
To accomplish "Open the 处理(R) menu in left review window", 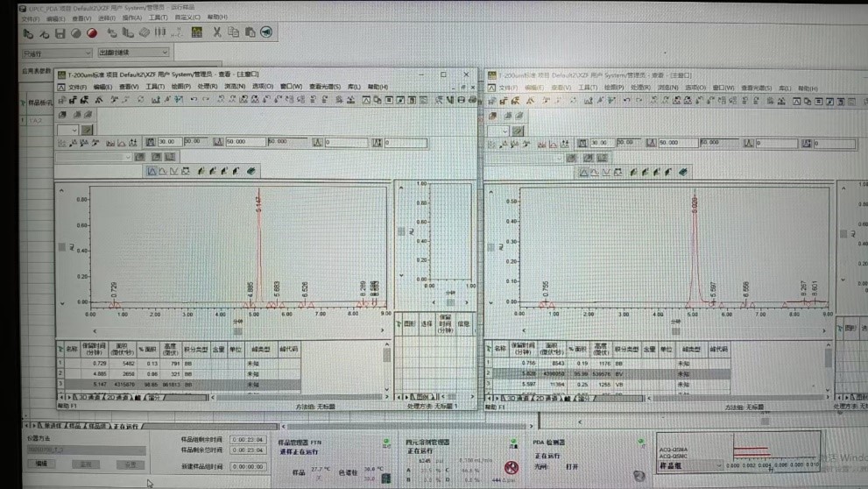I will click(x=207, y=87).
